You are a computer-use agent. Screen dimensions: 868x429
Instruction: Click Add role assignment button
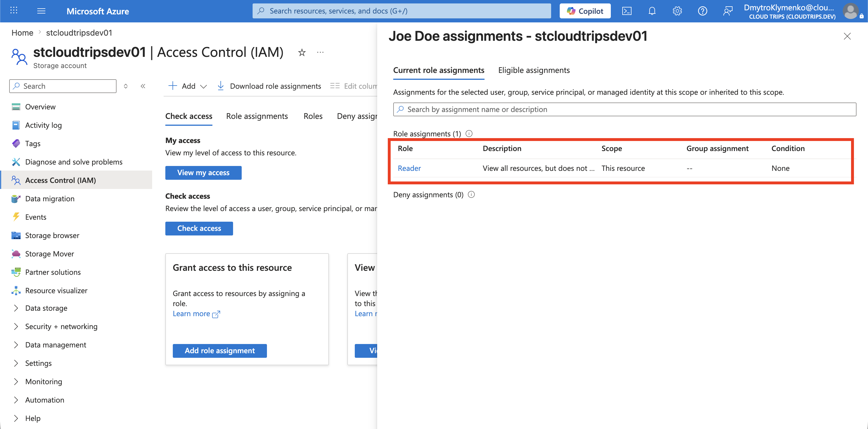tap(220, 351)
